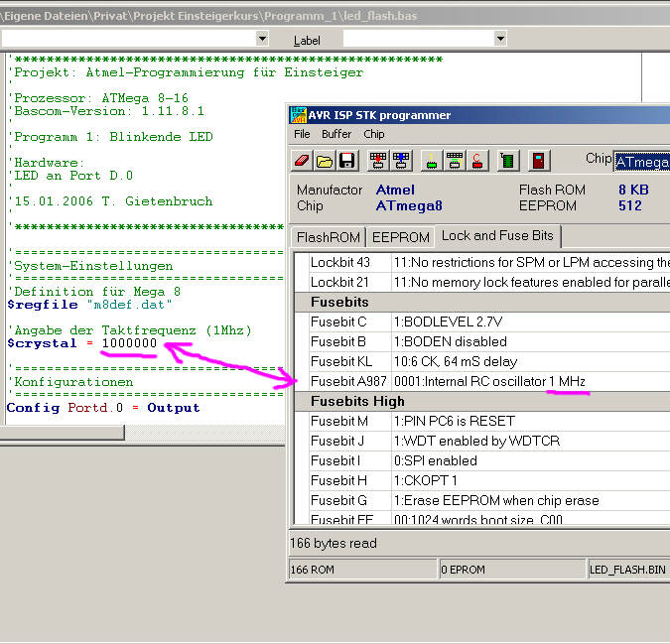Click the Config Portd.0 = Output line
Screen dimensions: 670x644
coord(103,408)
